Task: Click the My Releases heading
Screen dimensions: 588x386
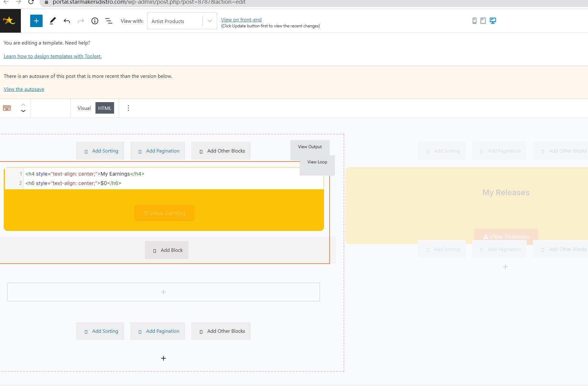Action: tap(506, 192)
